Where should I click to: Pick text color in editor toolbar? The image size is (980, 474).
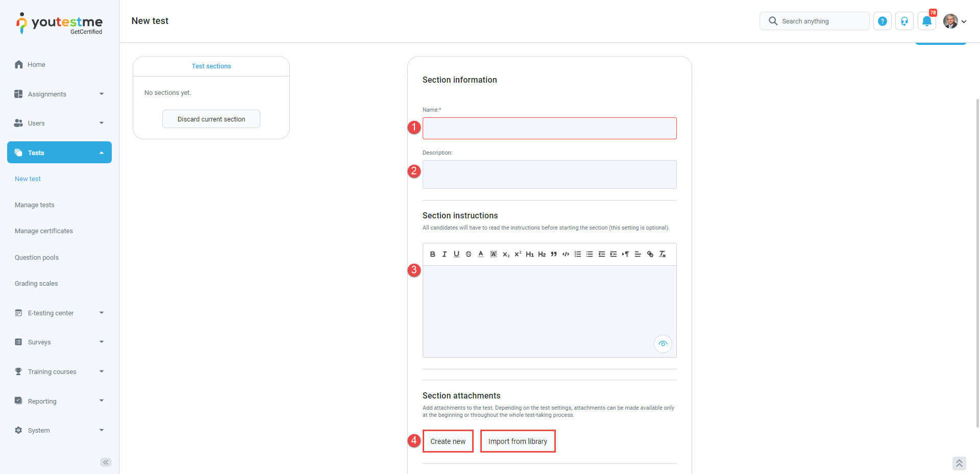point(481,254)
